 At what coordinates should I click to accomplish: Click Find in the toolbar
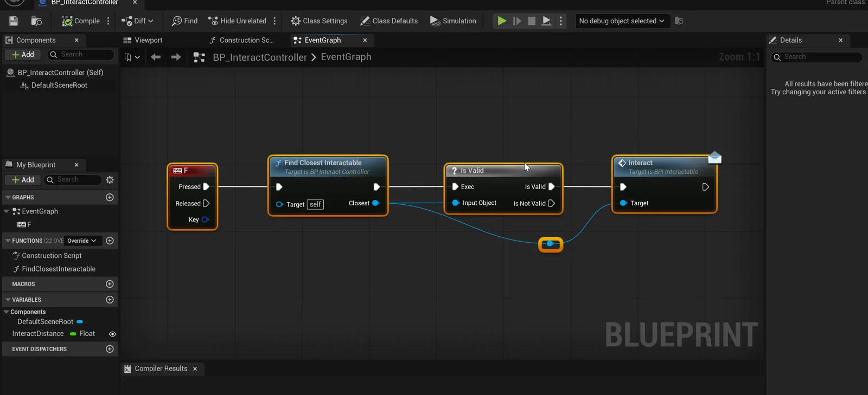point(184,21)
